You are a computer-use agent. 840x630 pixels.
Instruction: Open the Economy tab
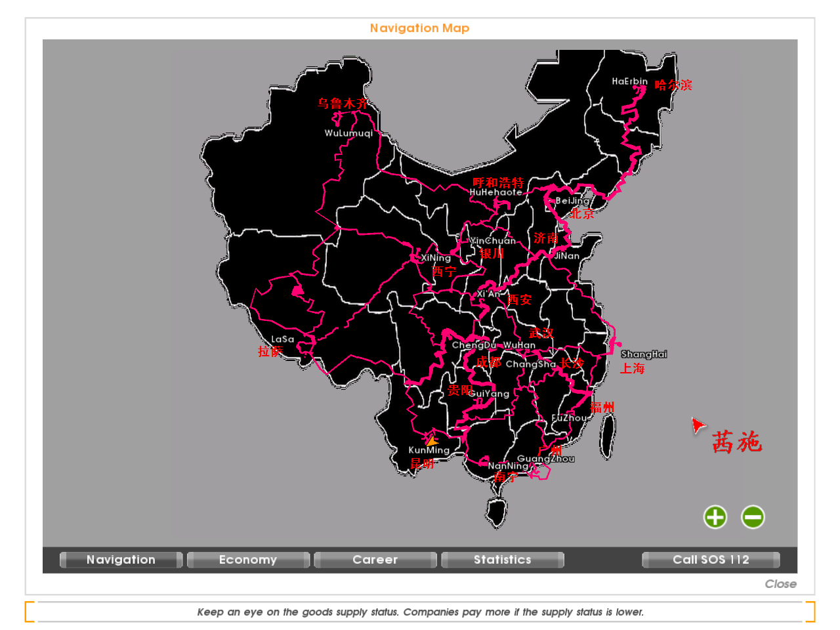click(248, 560)
